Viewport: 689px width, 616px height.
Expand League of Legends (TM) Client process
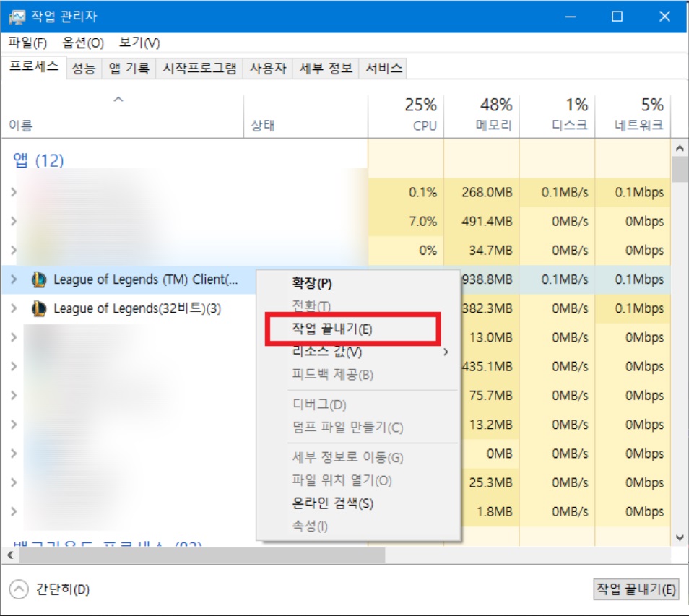pyautogui.click(x=14, y=280)
